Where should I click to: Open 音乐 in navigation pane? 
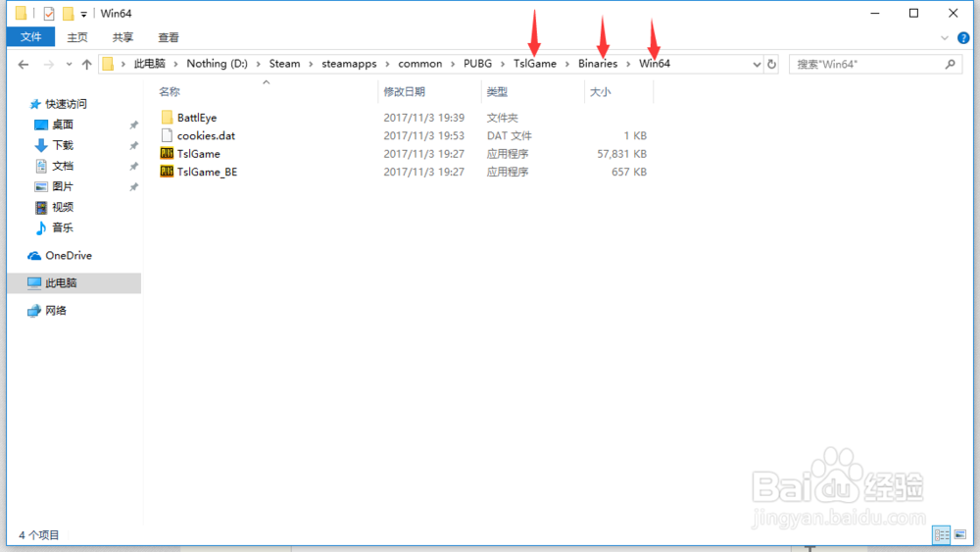pos(63,228)
